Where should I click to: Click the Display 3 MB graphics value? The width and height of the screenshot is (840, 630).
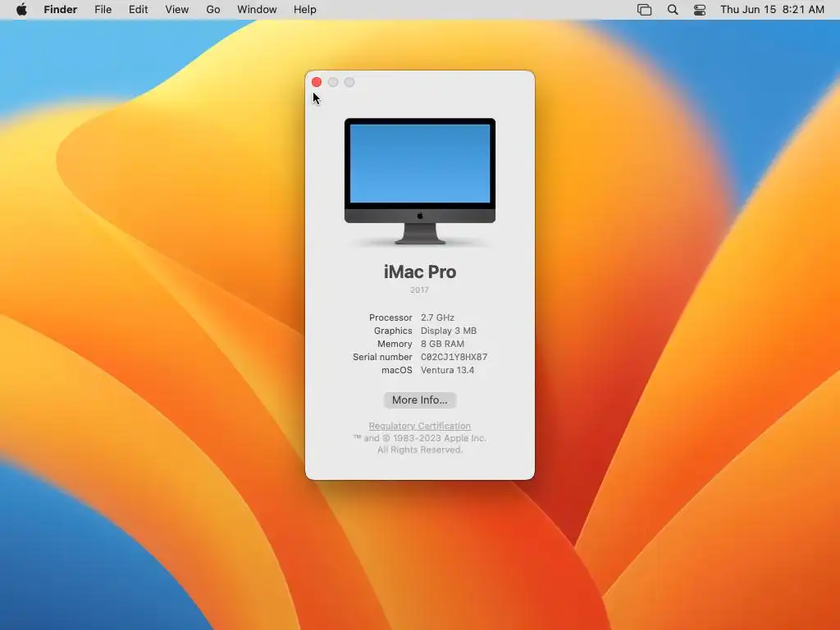coord(449,331)
